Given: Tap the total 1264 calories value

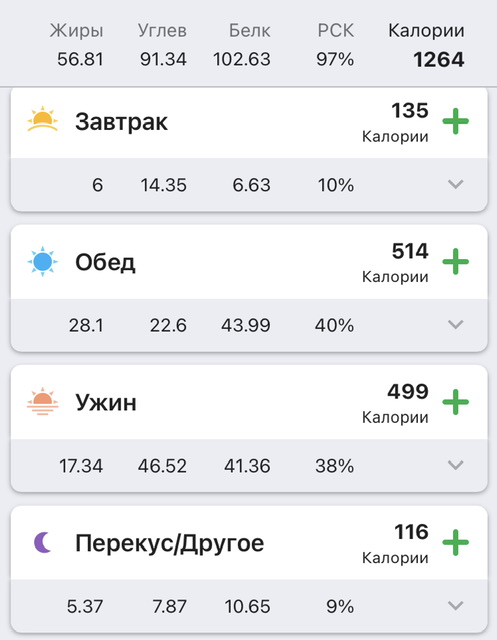Looking at the screenshot, I should point(439,60).
